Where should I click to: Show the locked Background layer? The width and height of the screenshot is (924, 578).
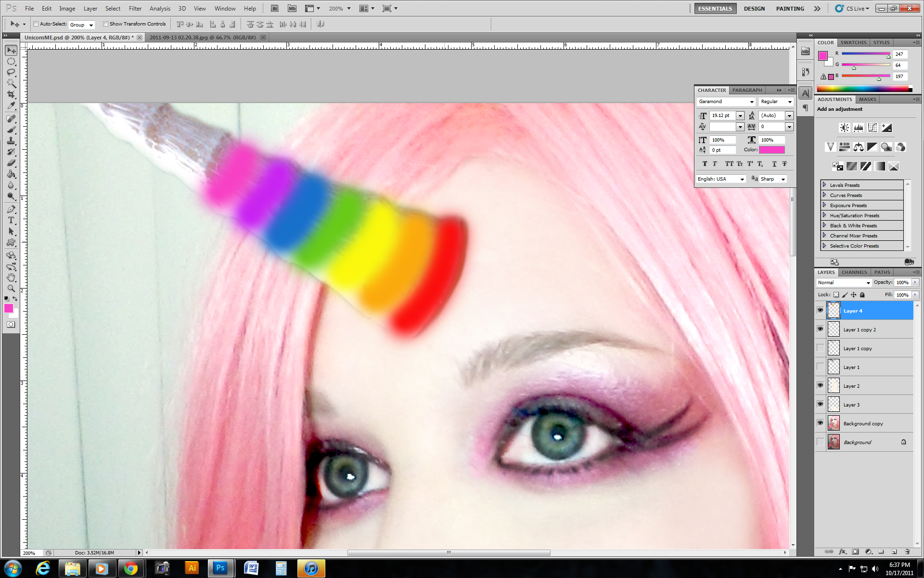(820, 442)
